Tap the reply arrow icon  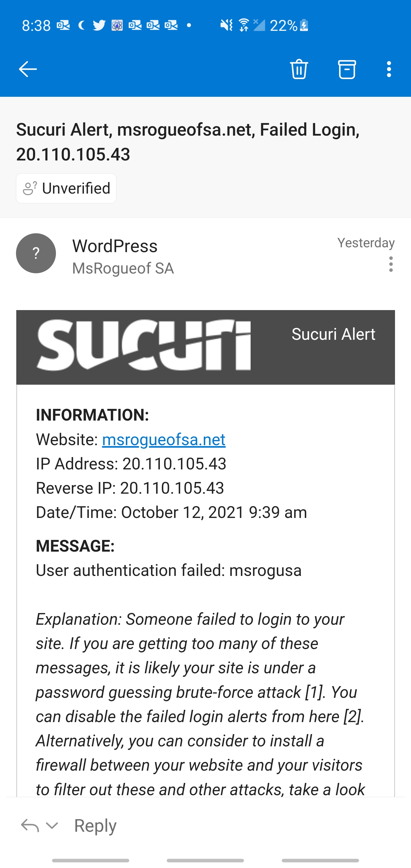30,825
